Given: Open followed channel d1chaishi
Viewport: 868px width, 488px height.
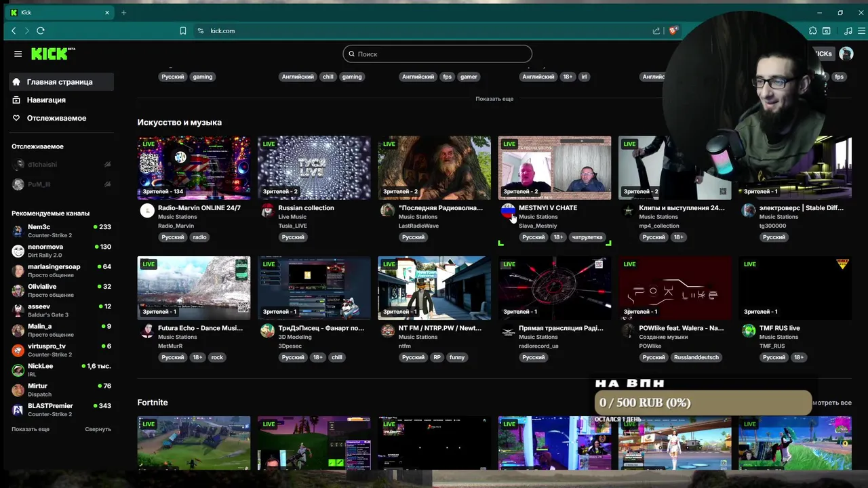Looking at the screenshot, I should (61, 165).
